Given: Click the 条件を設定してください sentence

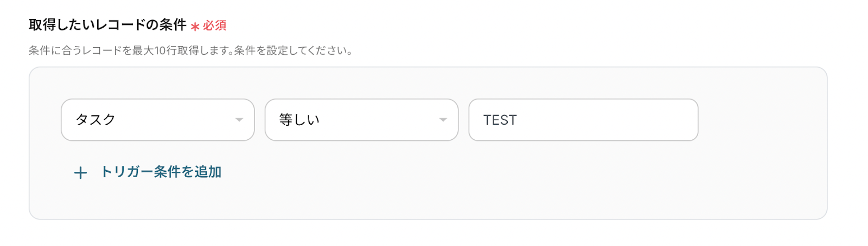Looking at the screenshot, I should pyautogui.click(x=293, y=51).
